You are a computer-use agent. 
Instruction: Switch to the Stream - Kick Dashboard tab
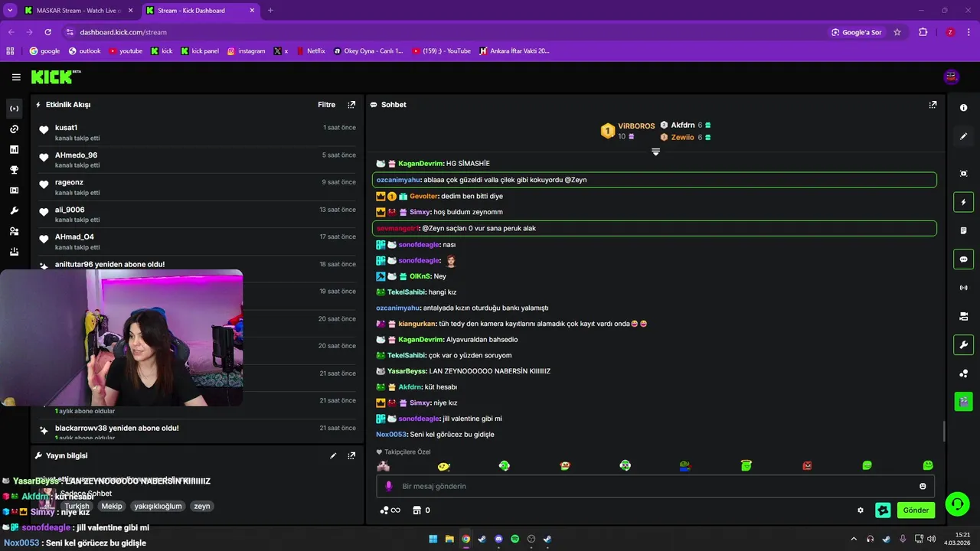pos(199,11)
